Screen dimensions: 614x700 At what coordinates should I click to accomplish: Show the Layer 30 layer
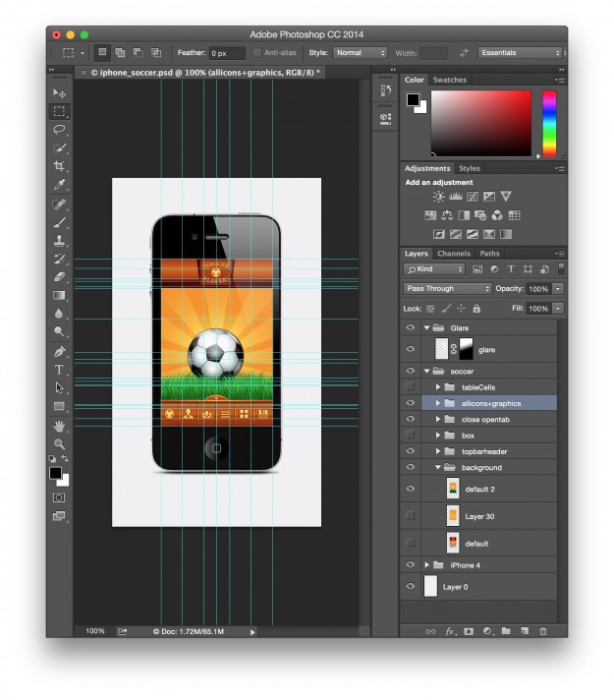(410, 515)
